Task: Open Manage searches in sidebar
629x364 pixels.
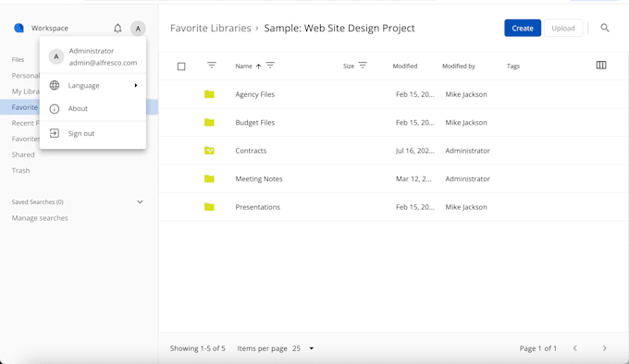Action: click(x=40, y=218)
